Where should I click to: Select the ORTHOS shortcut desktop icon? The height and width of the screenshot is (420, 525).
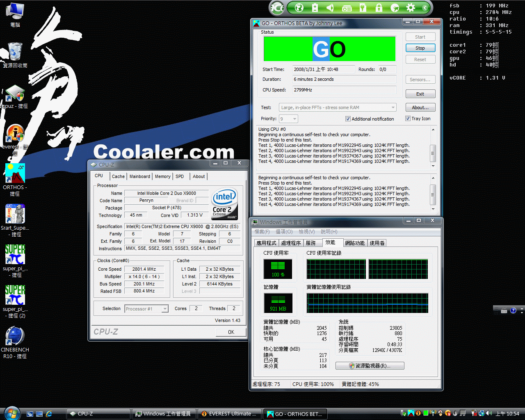[x=15, y=180]
